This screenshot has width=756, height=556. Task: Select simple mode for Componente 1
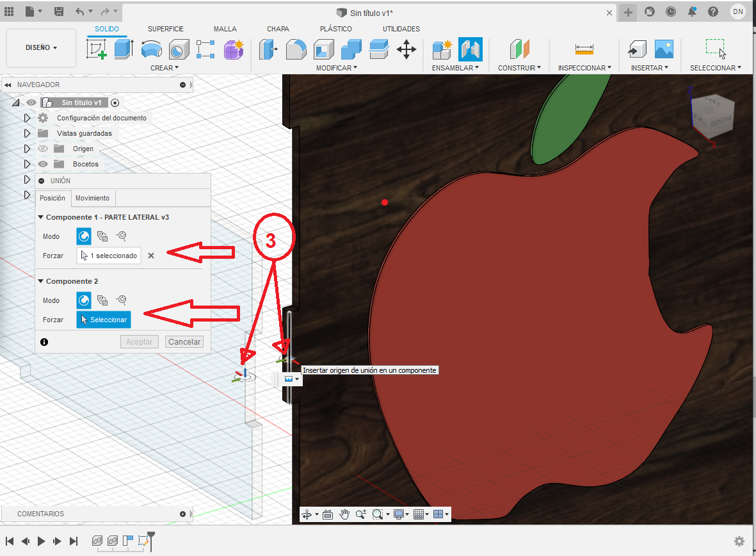point(84,236)
